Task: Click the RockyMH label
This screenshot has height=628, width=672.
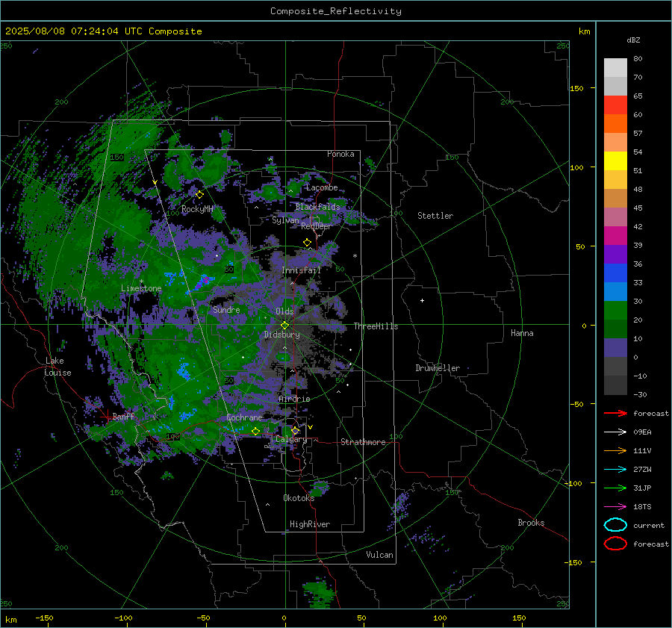Action: [x=197, y=209]
